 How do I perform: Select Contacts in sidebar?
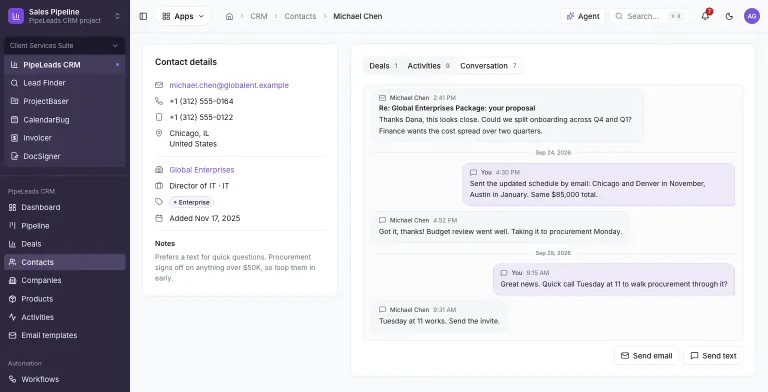pyautogui.click(x=65, y=262)
